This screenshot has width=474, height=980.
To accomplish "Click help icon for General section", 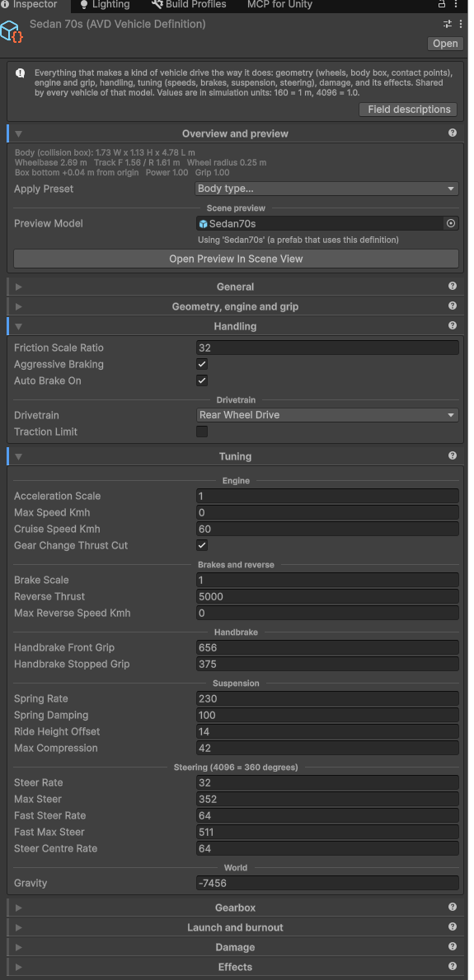I will point(453,286).
